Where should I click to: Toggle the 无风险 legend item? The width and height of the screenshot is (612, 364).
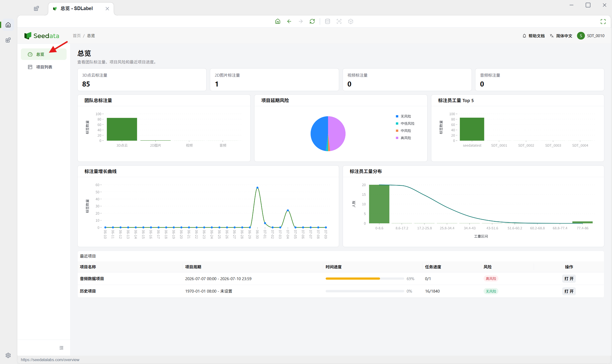coord(403,116)
